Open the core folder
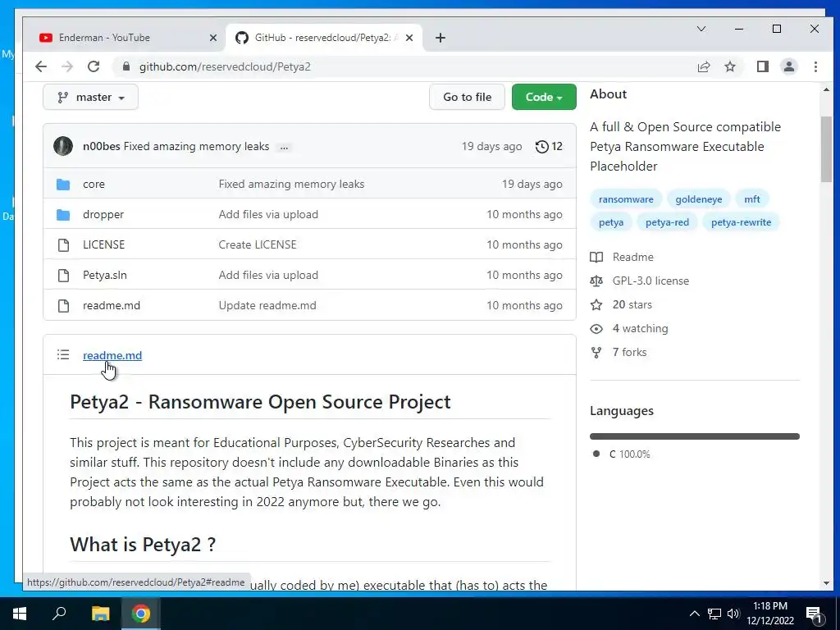 click(x=94, y=184)
